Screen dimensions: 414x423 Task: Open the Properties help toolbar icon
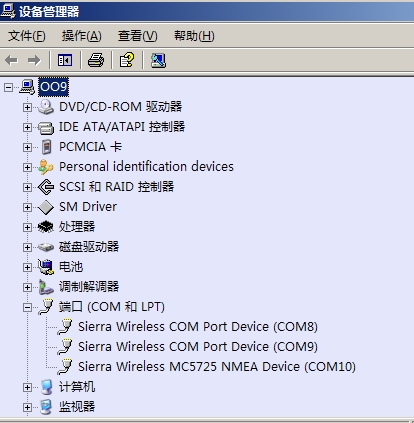click(x=127, y=60)
